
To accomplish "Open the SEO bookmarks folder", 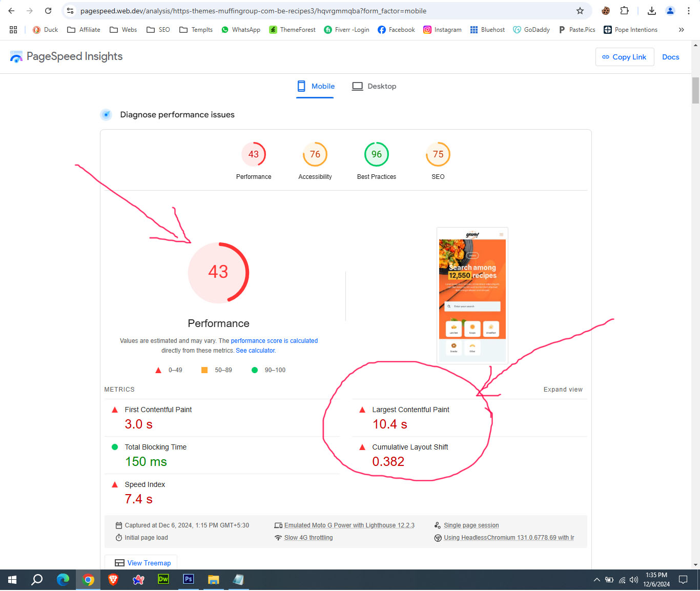I will coord(158,30).
